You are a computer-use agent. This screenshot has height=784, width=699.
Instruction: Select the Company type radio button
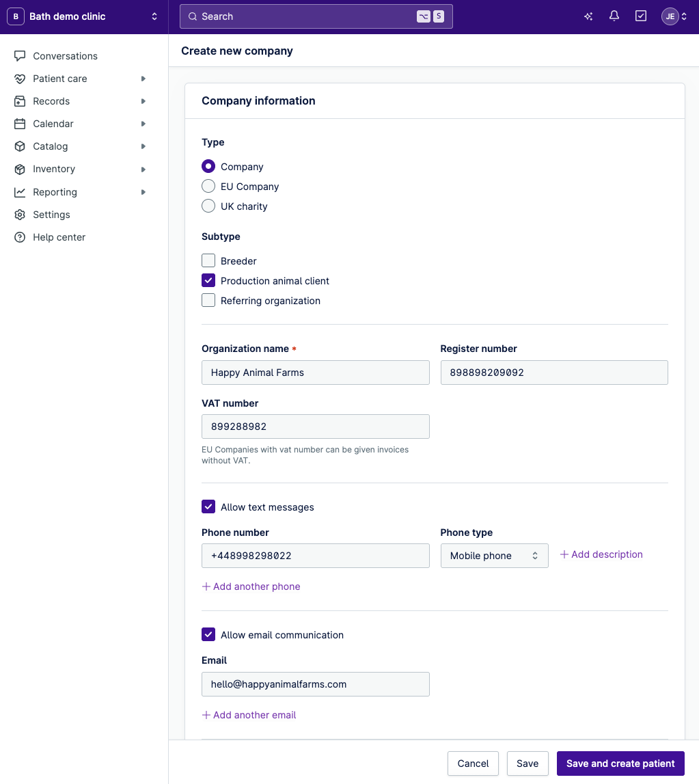(208, 166)
